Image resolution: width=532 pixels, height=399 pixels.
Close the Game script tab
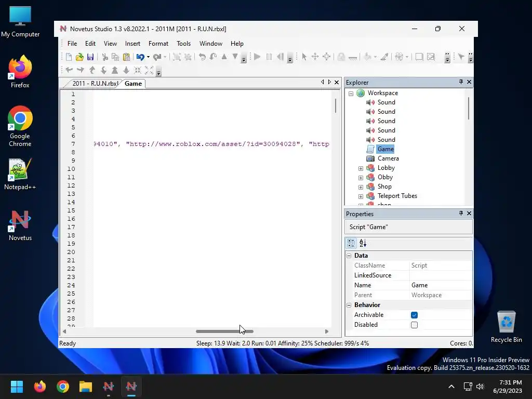pos(337,82)
